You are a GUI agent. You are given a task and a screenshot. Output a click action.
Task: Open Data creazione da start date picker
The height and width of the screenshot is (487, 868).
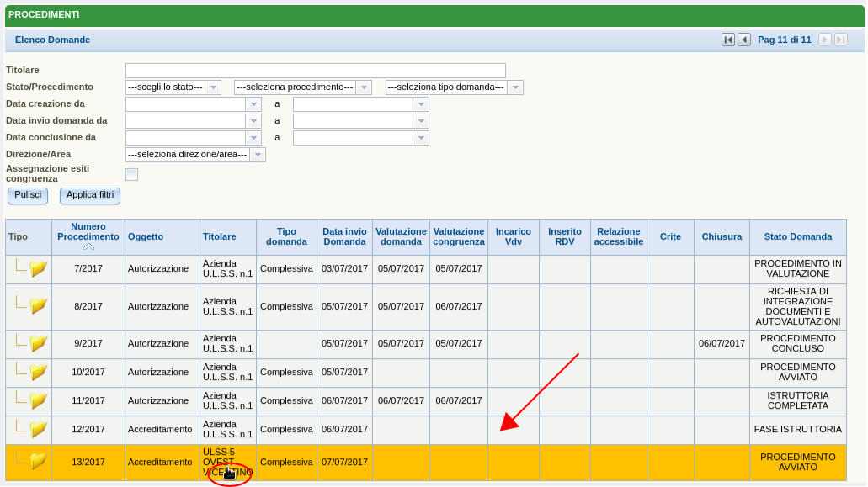pos(253,104)
